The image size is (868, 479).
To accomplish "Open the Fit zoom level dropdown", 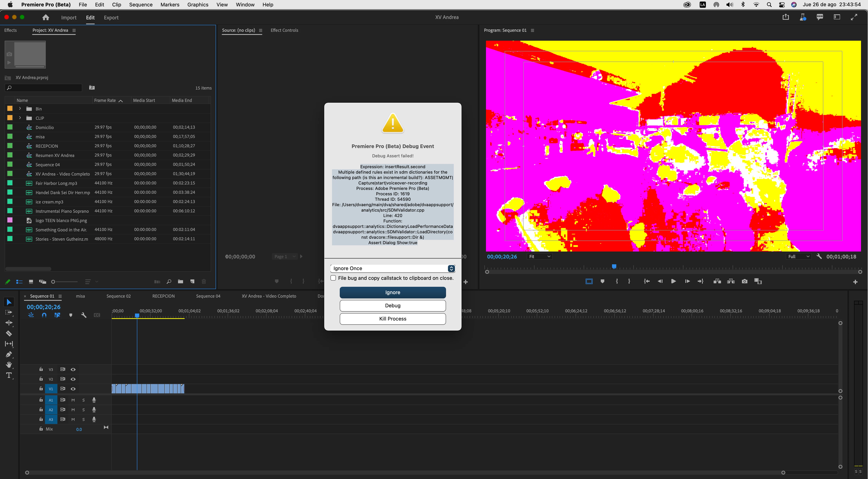I will pos(539,257).
